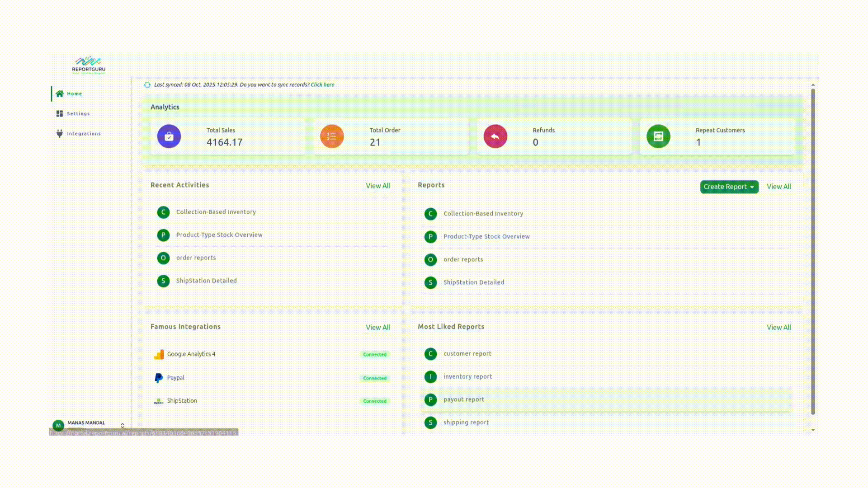Open Settings from the sidebar

[78, 114]
